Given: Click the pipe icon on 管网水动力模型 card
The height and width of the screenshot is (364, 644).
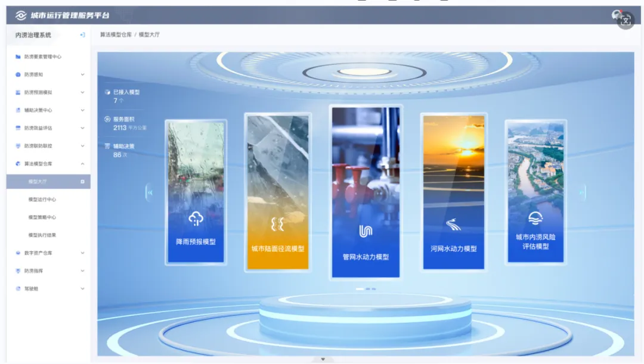Looking at the screenshot, I should coord(366,232).
